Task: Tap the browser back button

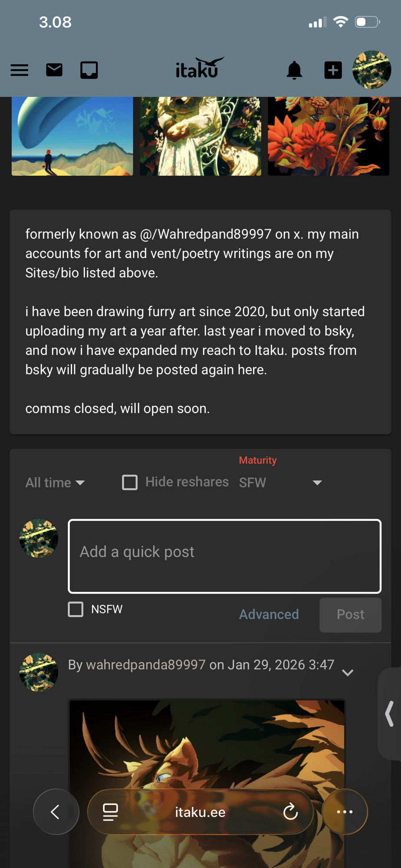Action: (x=56, y=812)
